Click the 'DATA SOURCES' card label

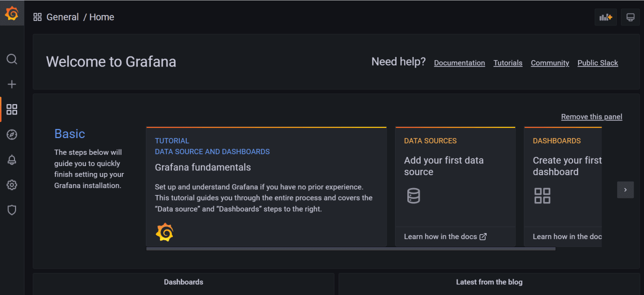pos(430,141)
